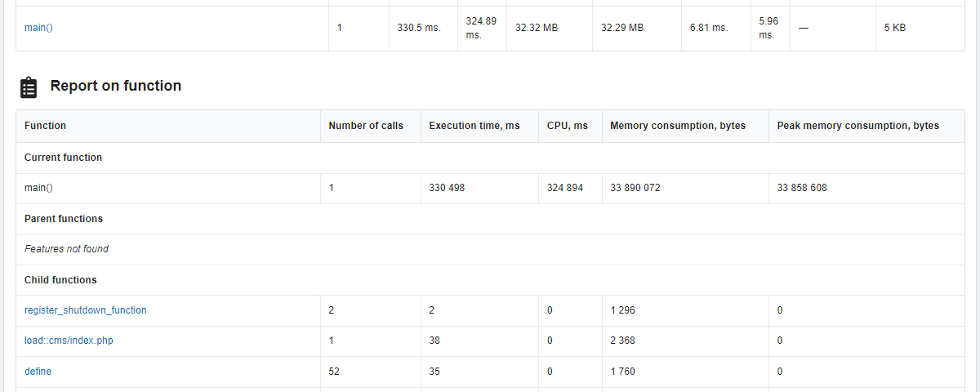Image resolution: width=980 pixels, height=392 pixels.
Task: Open the register_shutdown_function child function link
Action: coord(86,310)
